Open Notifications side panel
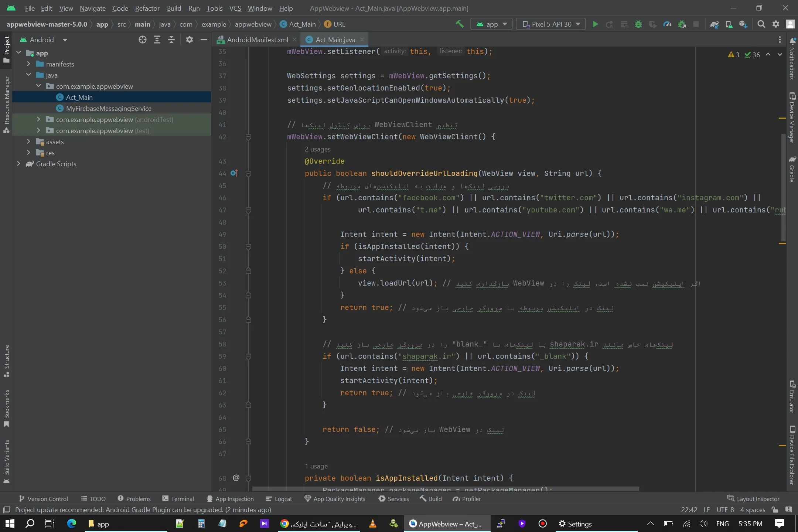Viewport: 798px width, 532px height. (792, 58)
